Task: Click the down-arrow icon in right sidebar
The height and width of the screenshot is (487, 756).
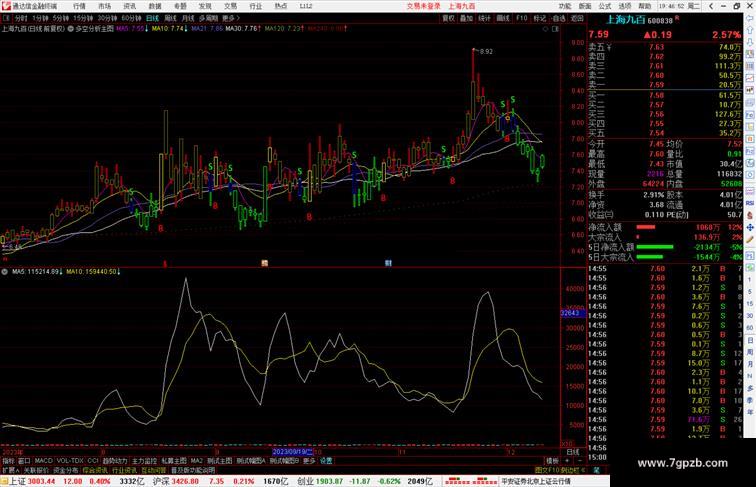Action: click(750, 42)
